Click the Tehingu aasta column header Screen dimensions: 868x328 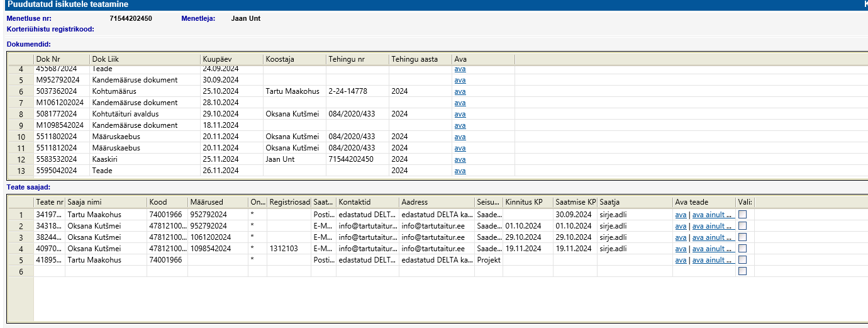coord(420,59)
